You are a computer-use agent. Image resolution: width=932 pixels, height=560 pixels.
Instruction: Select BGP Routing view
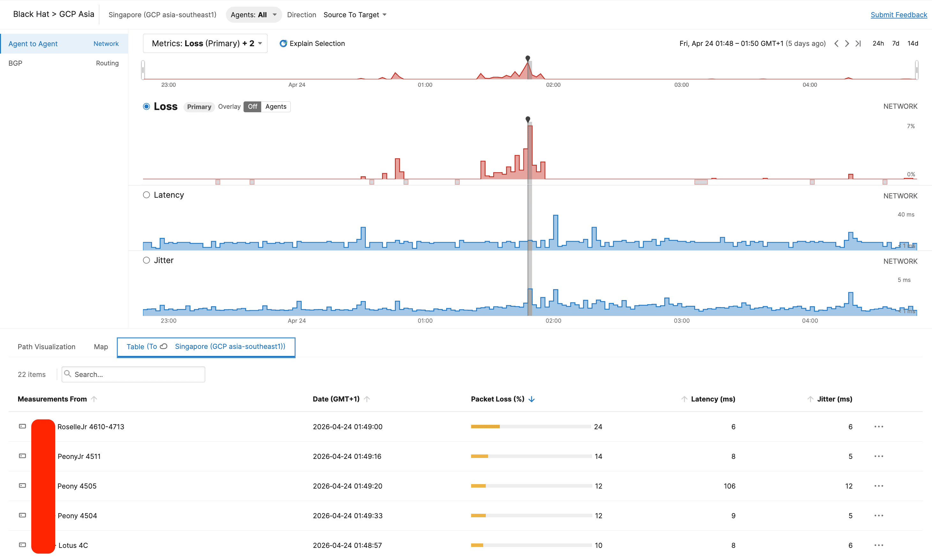point(64,63)
